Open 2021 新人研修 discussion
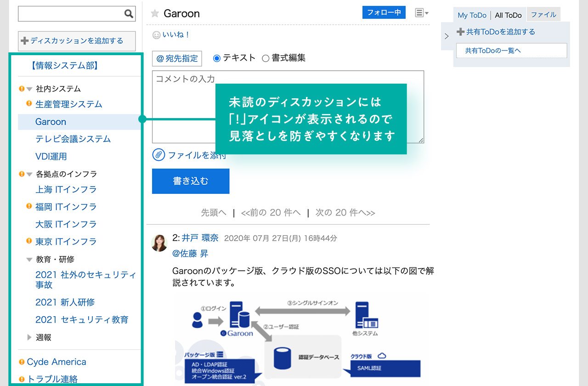The height and width of the screenshot is (386, 588). pyautogui.click(x=65, y=302)
